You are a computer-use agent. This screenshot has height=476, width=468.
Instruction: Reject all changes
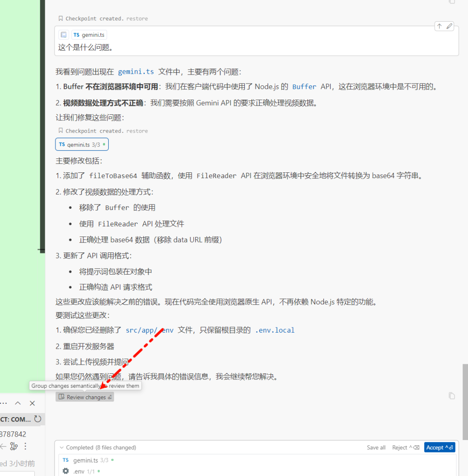[x=406, y=447]
